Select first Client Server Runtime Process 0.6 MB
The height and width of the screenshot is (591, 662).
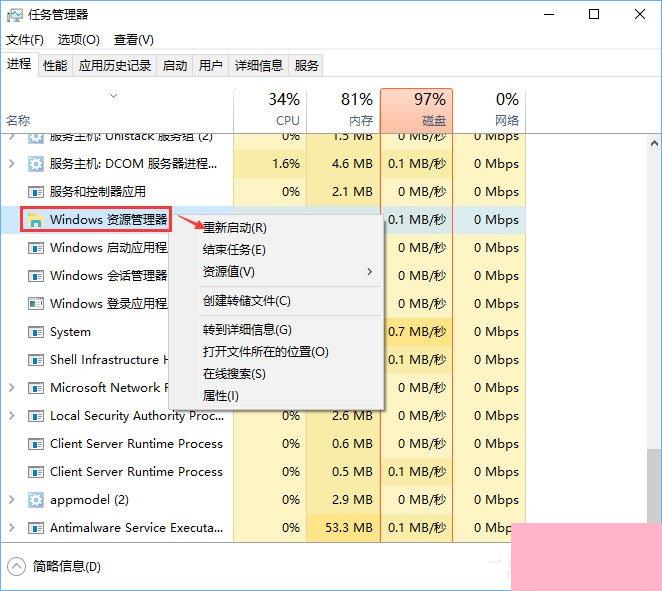[x=263, y=444]
